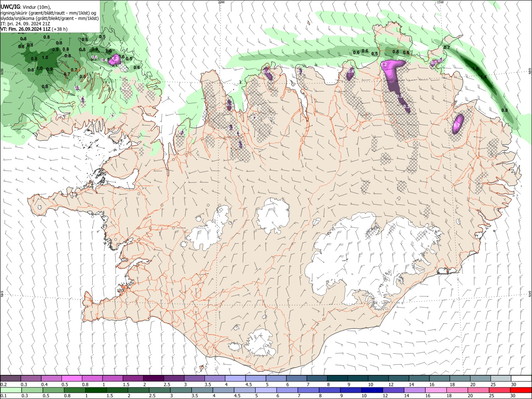Image resolution: width=532 pixels, height=399 pixels.
Task: Click the bright pink 0.5–0.8 swatch in the upper legend row
Action: coord(71,378)
